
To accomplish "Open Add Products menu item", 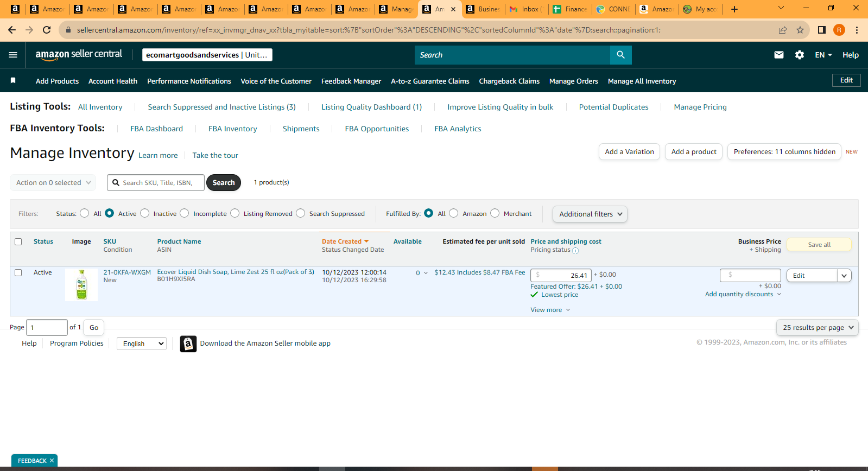I will pos(57,81).
